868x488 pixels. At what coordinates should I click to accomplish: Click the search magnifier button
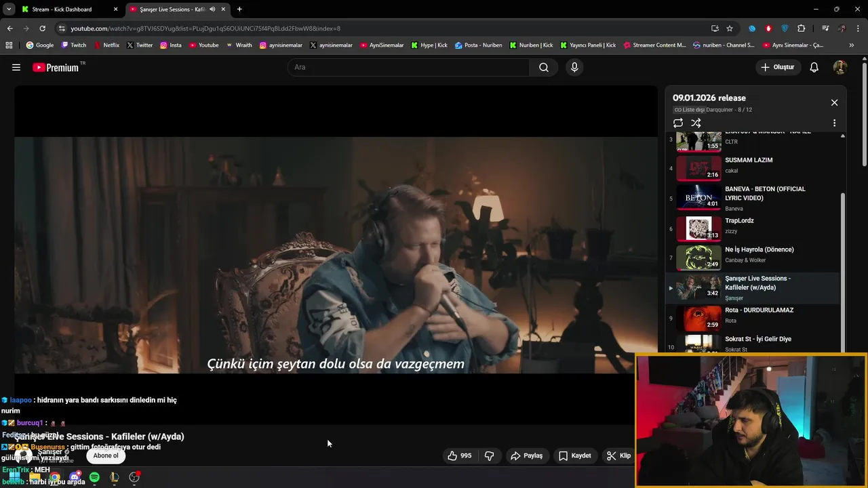click(544, 67)
